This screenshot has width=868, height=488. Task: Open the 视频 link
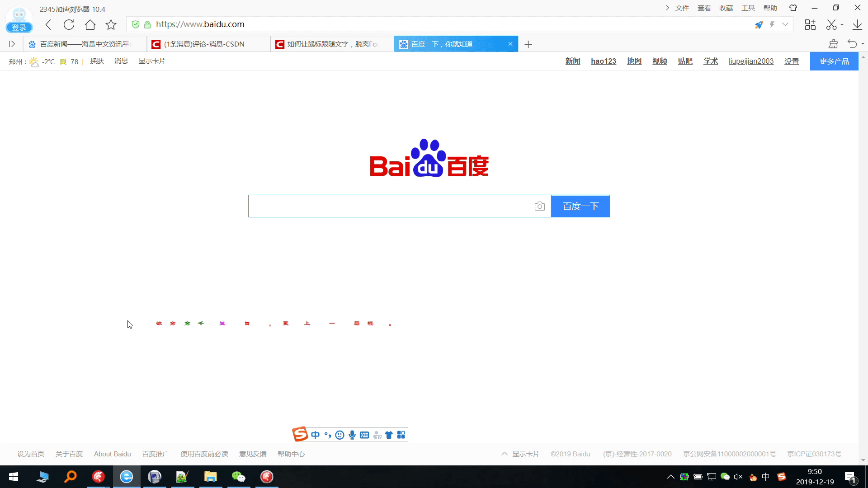660,61
